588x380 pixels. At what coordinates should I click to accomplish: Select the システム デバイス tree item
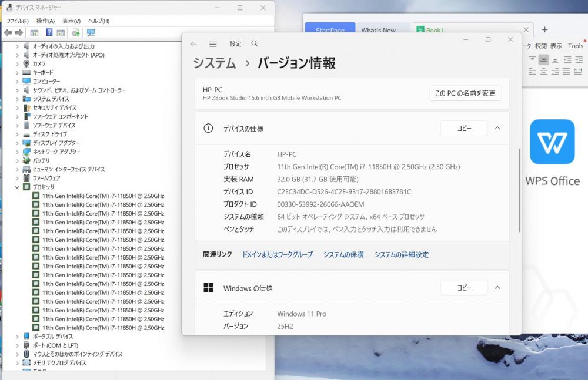tap(51, 99)
